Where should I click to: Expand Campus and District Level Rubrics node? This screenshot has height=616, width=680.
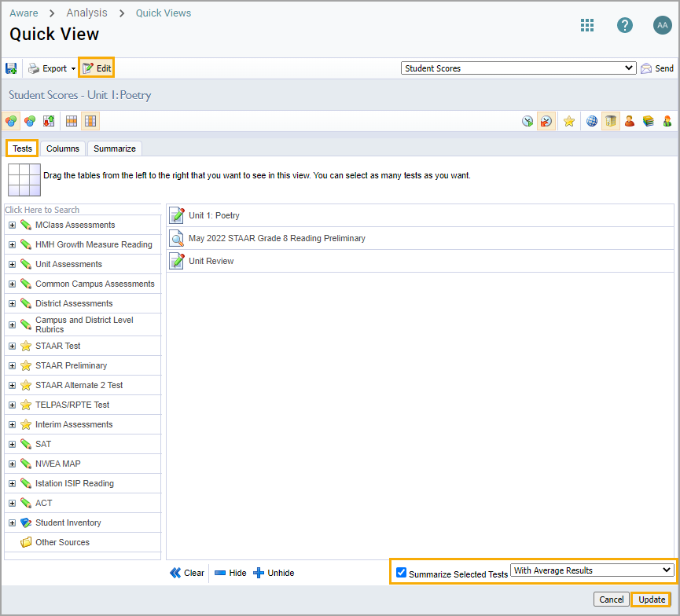[12, 324]
